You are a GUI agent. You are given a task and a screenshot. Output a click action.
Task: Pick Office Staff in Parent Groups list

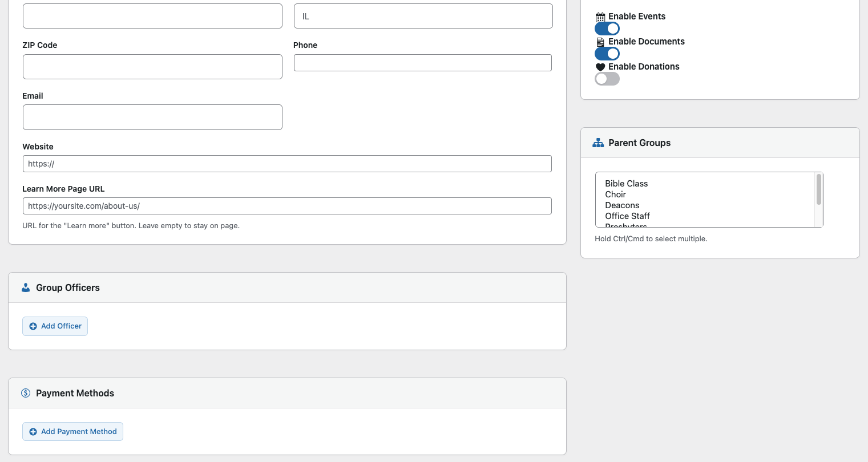(x=627, y=216)
